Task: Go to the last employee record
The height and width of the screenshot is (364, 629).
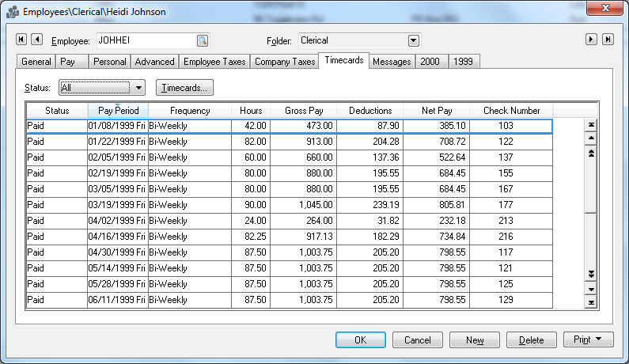Action: click(607, 40)
